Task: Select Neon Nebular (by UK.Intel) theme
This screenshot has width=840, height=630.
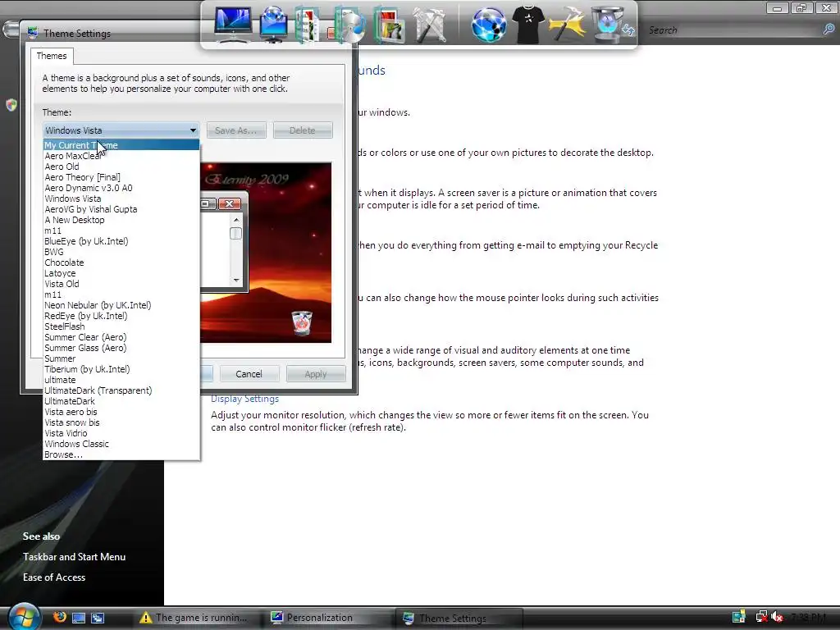Action: [x=121, y=305]
